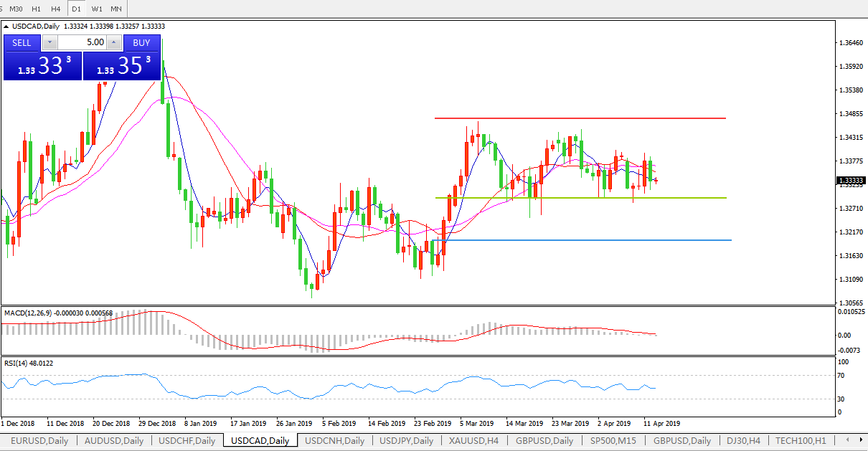868x451 pixels.
Task: Select the D1 daily timeframe
Action: (x=77, y=9)
